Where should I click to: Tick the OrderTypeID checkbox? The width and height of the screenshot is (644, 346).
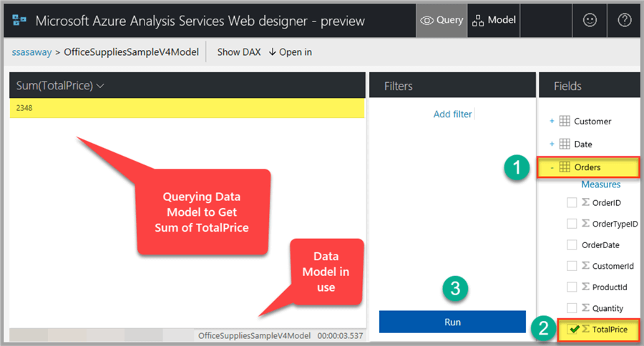572,224
